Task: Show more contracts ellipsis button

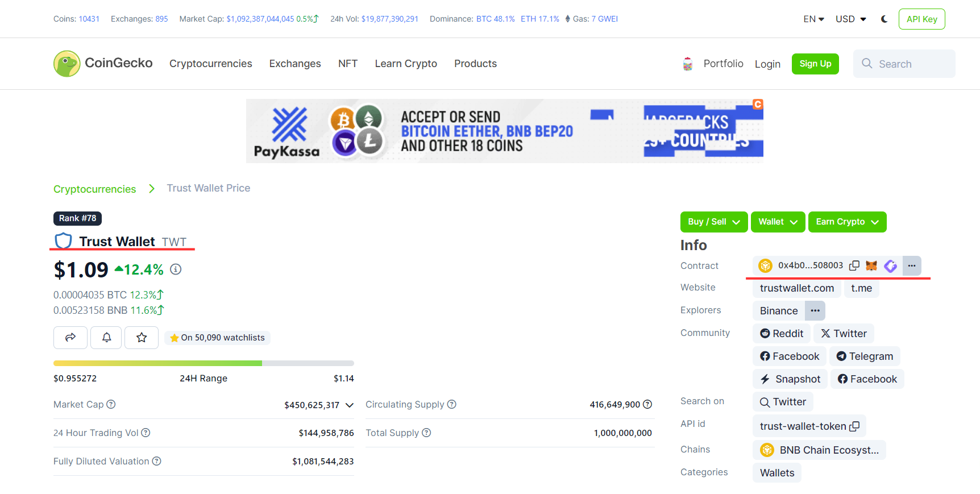Action: click(912, 265)
